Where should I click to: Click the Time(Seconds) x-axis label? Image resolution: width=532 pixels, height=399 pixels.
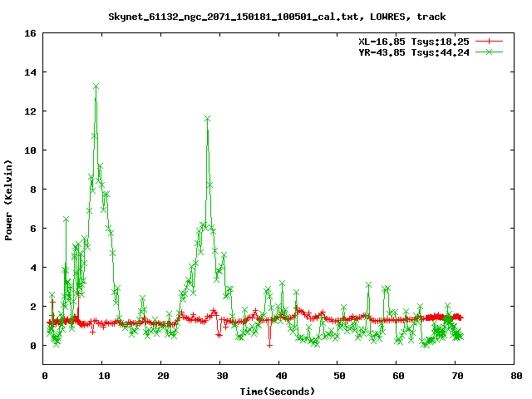coord(279,391)
